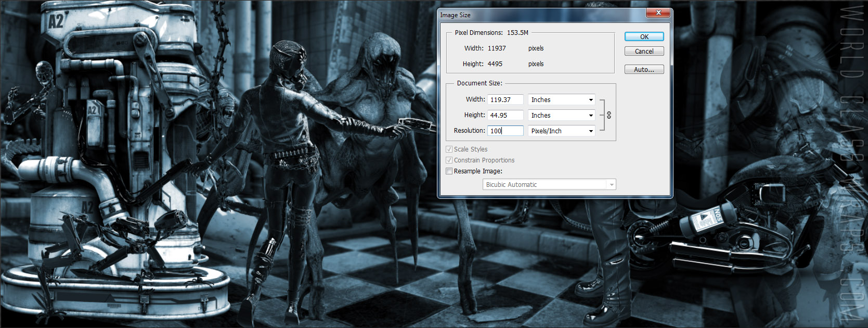The height and width of the screenshot is (328, 868).
Task: Click the Document Size Width input field
Action: pyautogui.click(x=506, y=99)
